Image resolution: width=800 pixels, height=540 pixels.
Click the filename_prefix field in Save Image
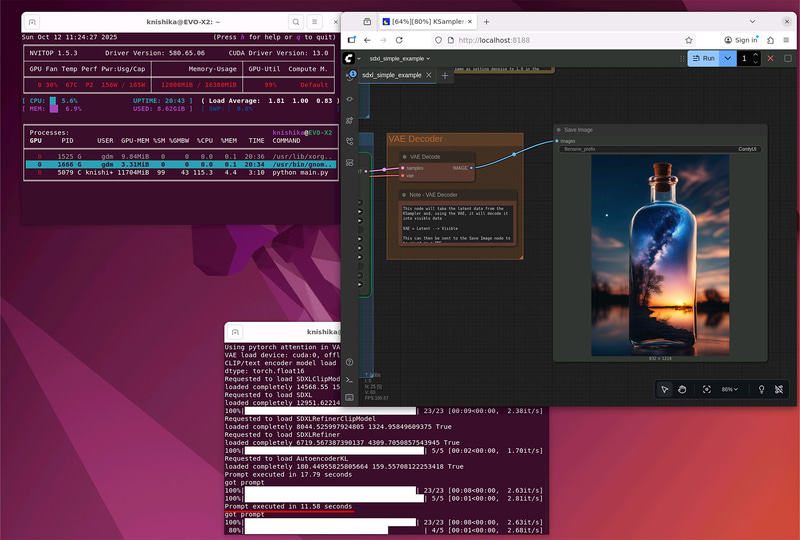point(660,149)
